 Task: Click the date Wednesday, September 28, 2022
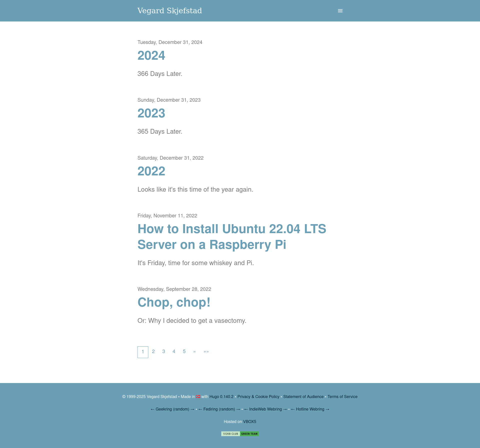(x=174, y=289)
